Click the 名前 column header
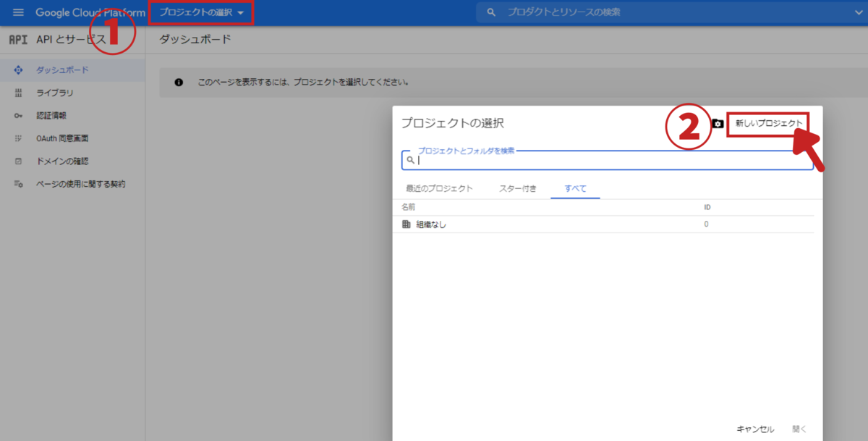This screenshot has width=868, height=441. pos(409,207)
